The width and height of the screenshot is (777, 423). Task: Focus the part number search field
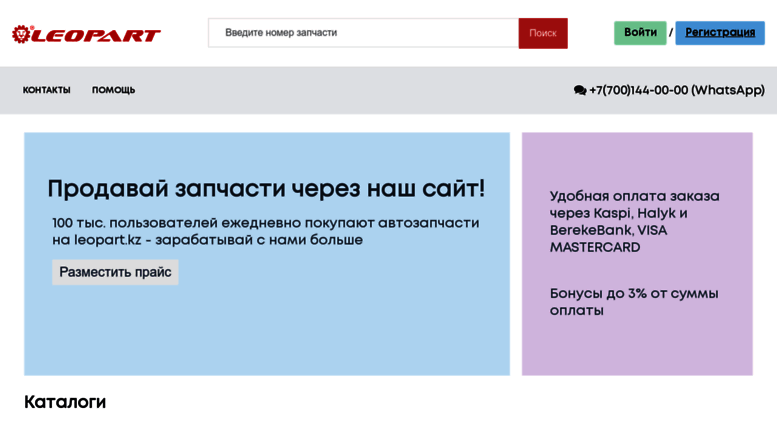363,33
